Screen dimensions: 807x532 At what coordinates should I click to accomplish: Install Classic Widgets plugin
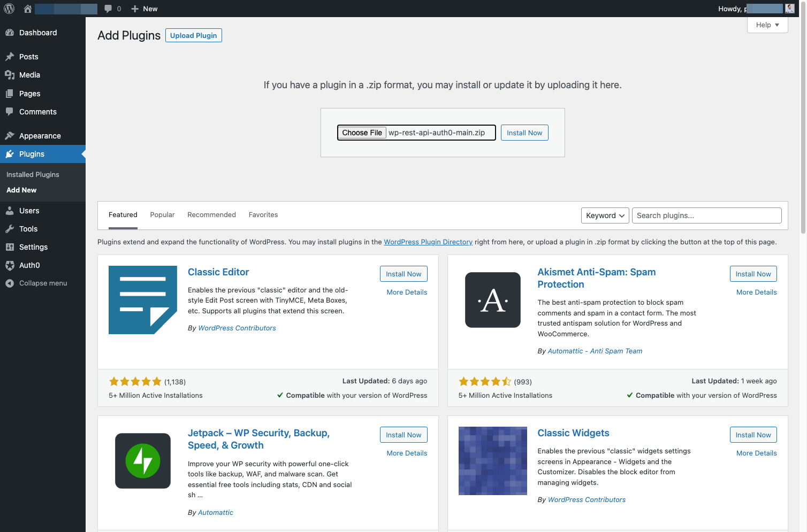pos(753,435)
